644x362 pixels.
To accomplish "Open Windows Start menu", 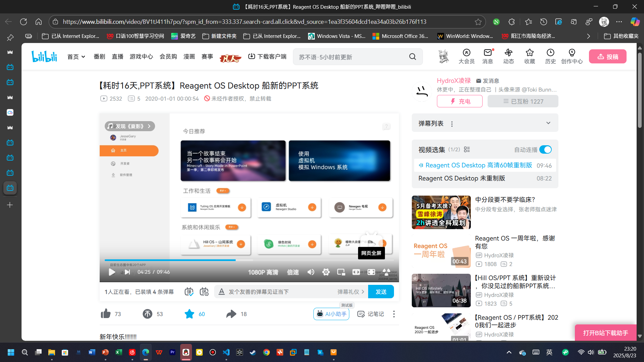I will [11, 352].
